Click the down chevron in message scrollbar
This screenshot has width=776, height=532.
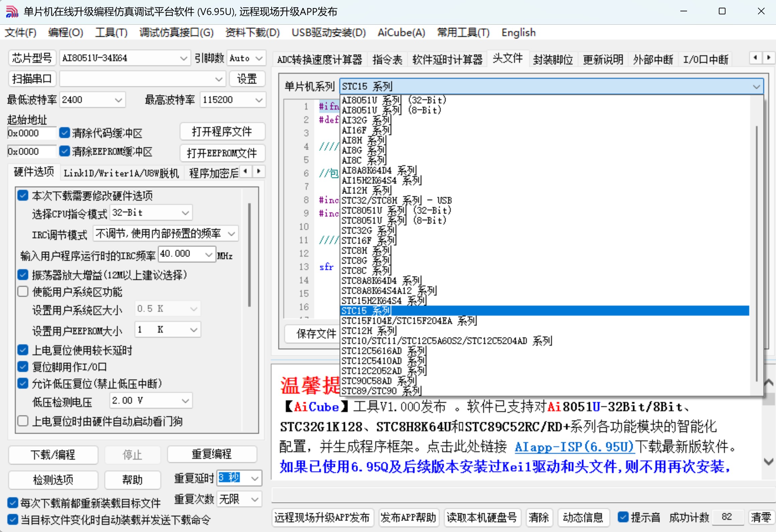coord(769,461)
